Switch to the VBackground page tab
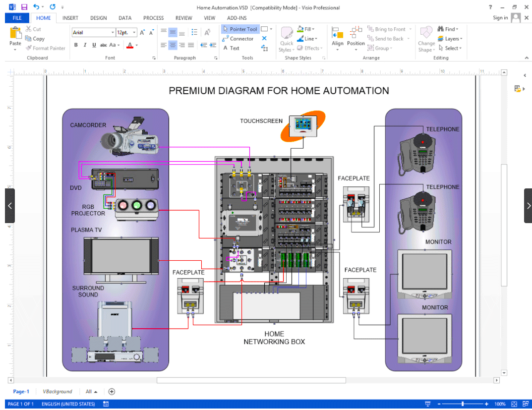Image resolution: width=532 pixels, height=410 pixels. tap(58, 391)
